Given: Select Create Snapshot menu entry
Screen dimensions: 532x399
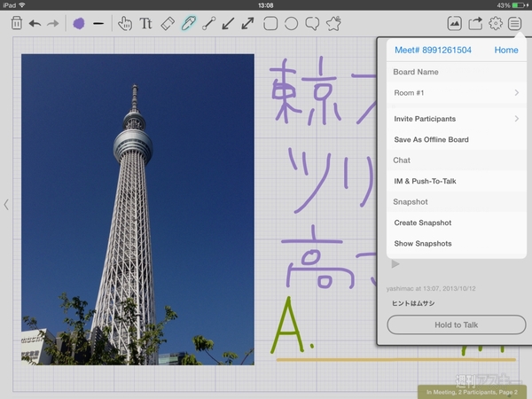Looking at the screenshot, I should tap(422, 223).
